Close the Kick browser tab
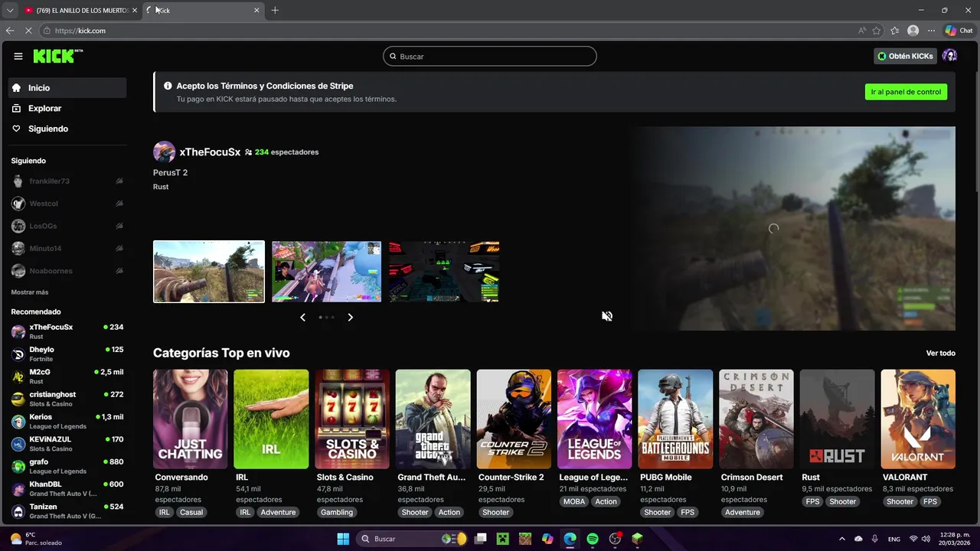The width and height of the screenshot is (980, 551). (256, 10)
